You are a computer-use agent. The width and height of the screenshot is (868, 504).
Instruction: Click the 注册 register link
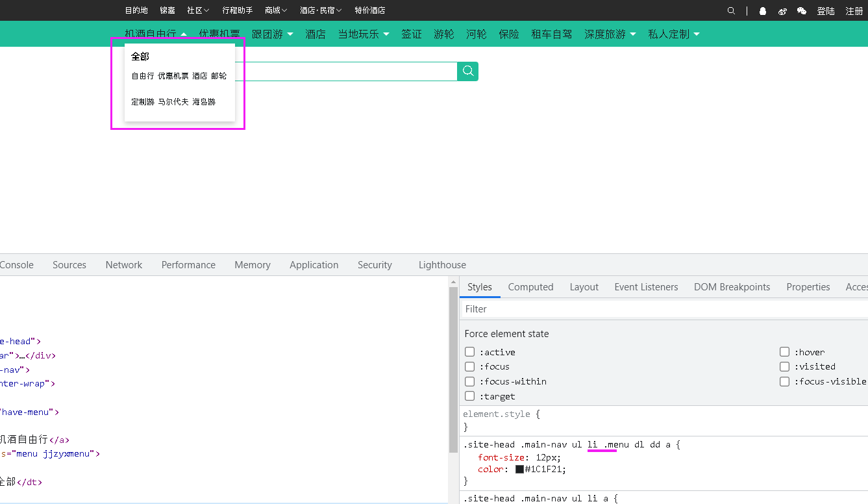[x=854, y=11]
